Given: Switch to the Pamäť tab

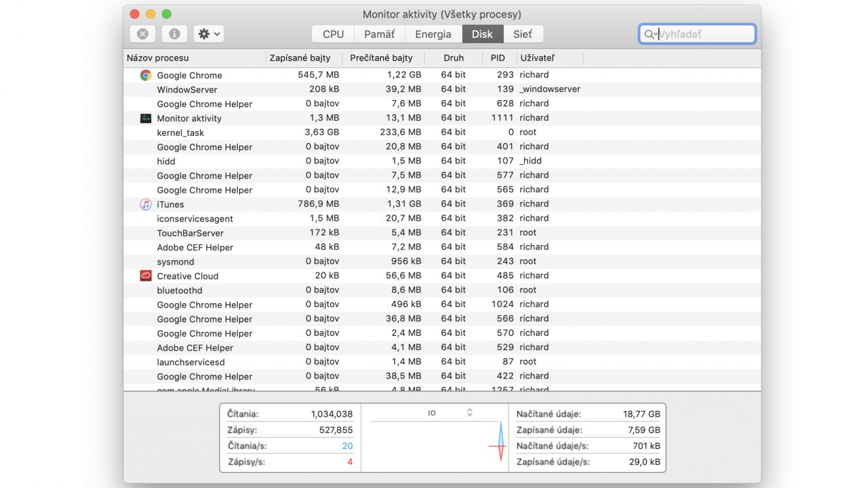Looking at the screenshot, I should click(x=380, y=34).
